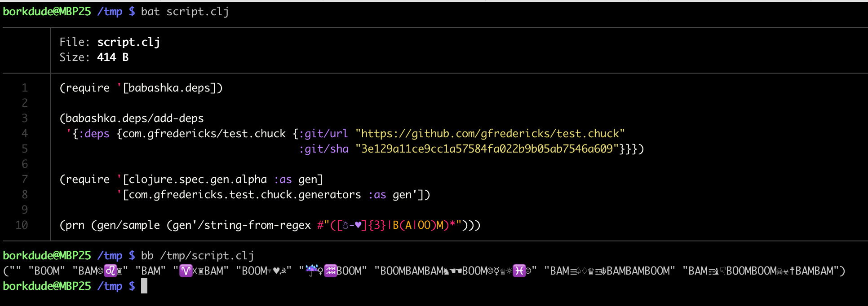
Task: Click the '414 B' file size text
Action: 113,57
